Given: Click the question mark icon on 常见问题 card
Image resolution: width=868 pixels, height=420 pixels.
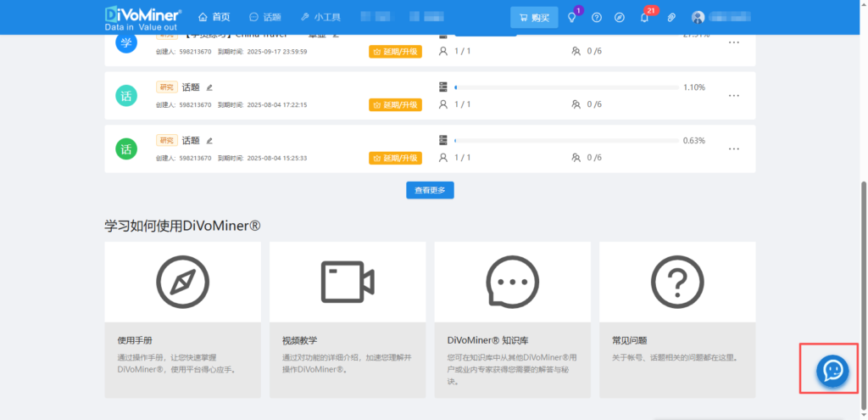Looking at the screenshot, I should click(677, 282).
